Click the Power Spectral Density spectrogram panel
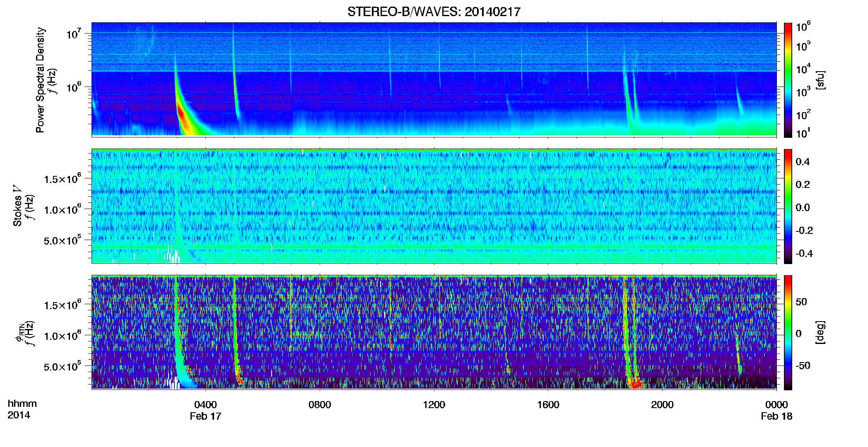 point(434,79)
